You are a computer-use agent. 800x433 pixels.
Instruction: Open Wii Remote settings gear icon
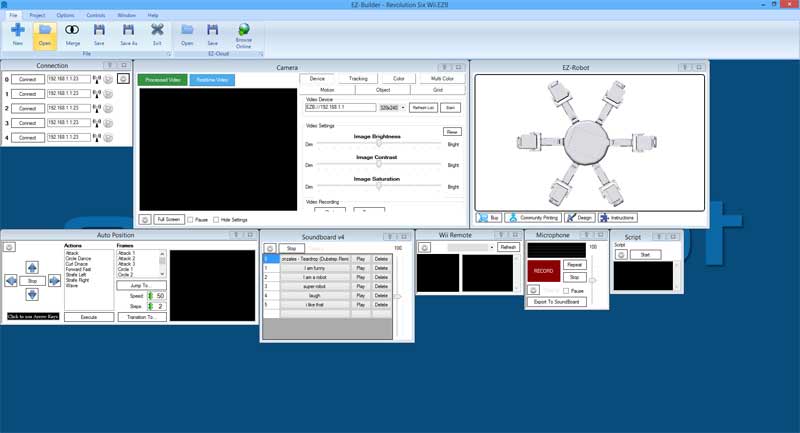tap(424, 247)
